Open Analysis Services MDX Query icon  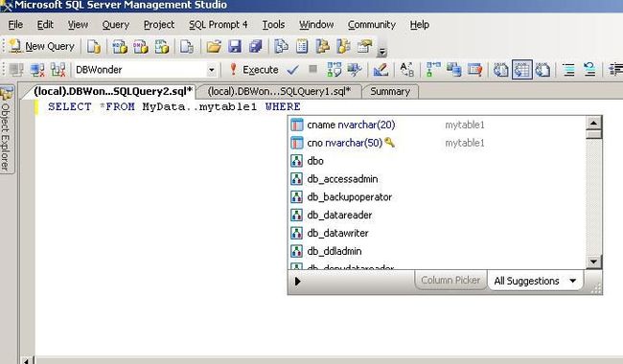(x=119, y=46)
